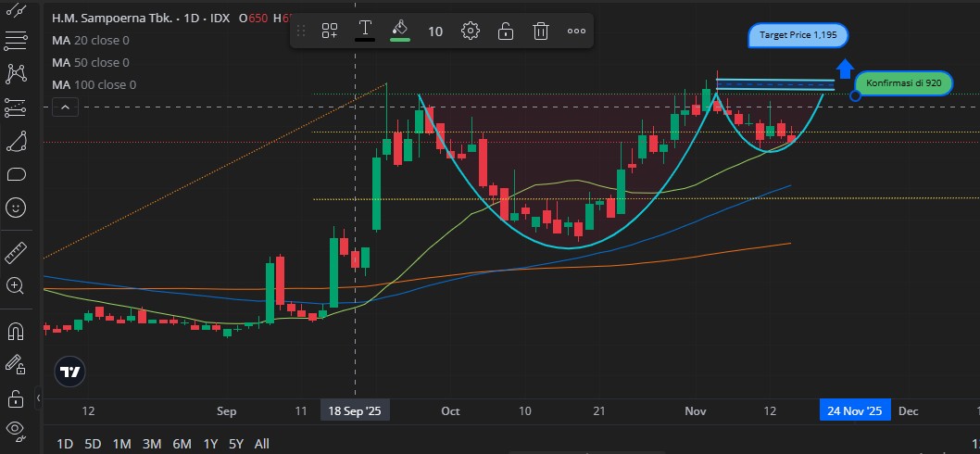Switch to 1Y date range
The width and height of the screenshot is (980, 454).
[x=210, y=444]
